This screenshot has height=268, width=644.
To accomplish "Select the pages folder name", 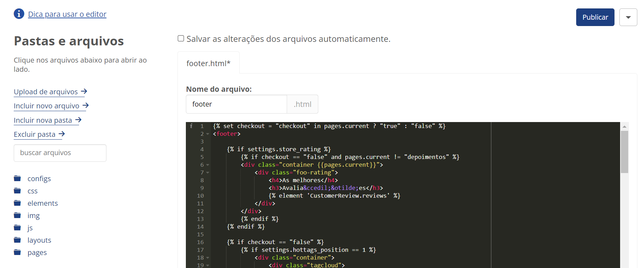I will [37, 253].
